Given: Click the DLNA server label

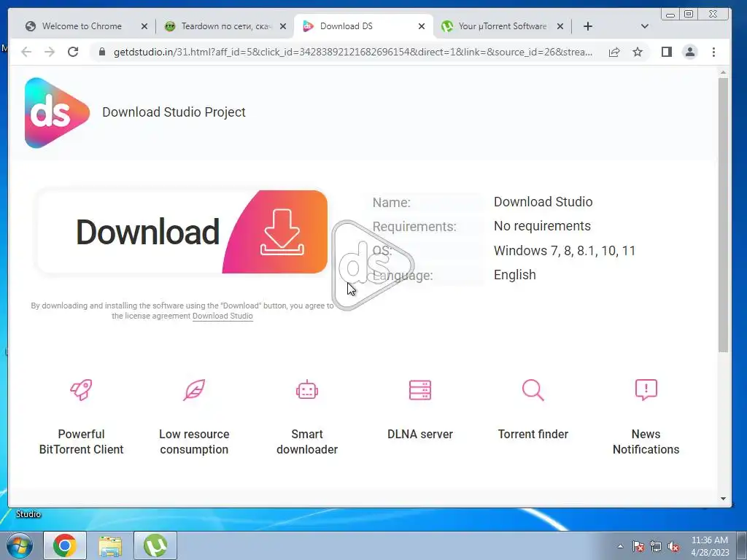Looking at the screenshot, I should [x=420, y=435].
